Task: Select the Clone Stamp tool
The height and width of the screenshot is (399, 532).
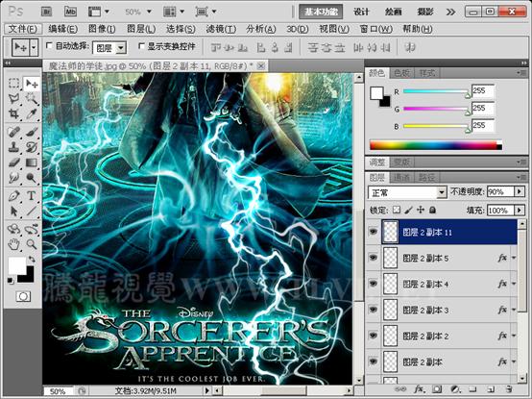Action: point(13,147)
